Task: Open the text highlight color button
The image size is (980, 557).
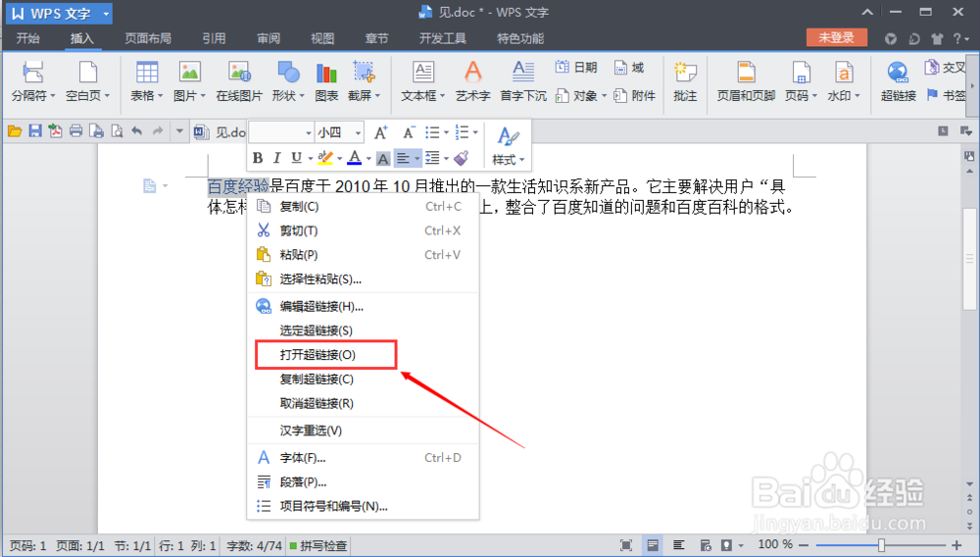Action: pyautogui.click(x=325, y=158)
